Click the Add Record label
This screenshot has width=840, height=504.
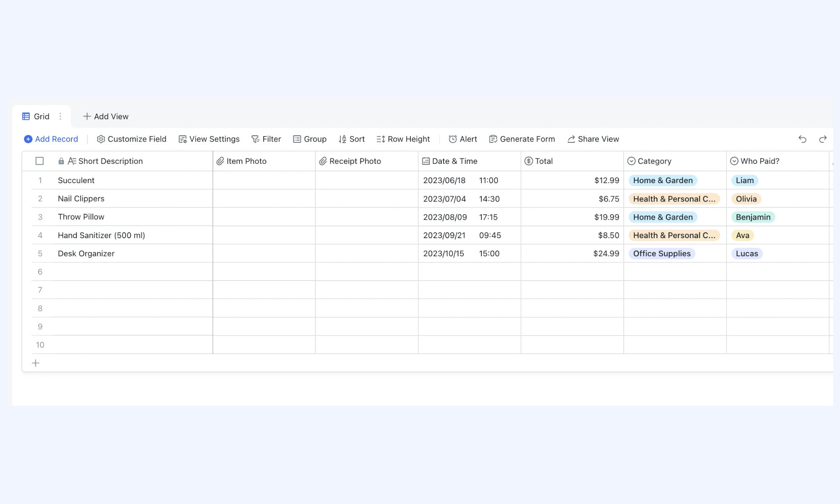[x=57, y=139]
